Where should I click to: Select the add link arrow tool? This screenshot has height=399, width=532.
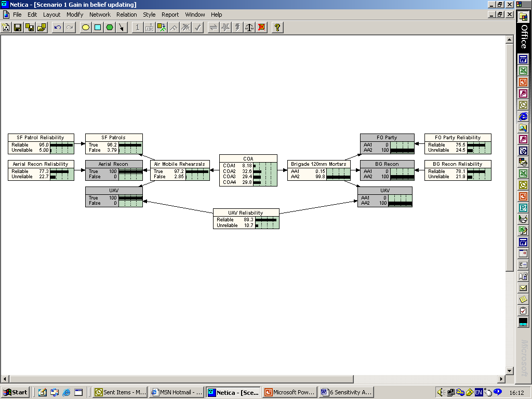[122, 28]
